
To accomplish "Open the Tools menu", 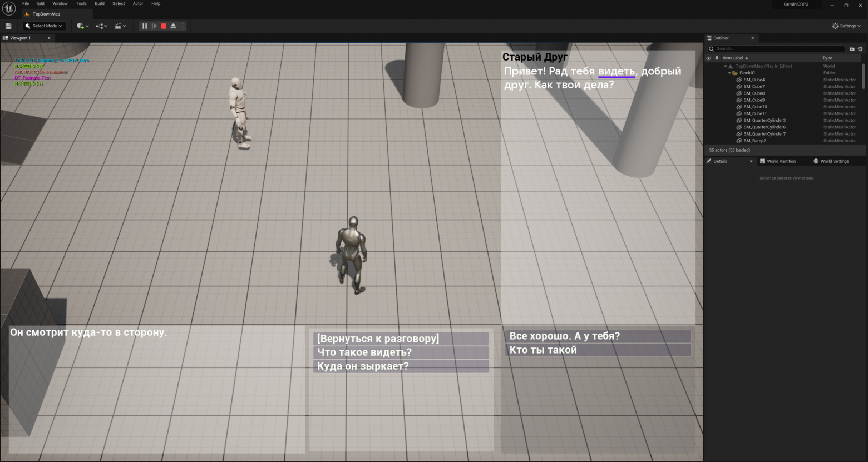I will tap(81, 3).
